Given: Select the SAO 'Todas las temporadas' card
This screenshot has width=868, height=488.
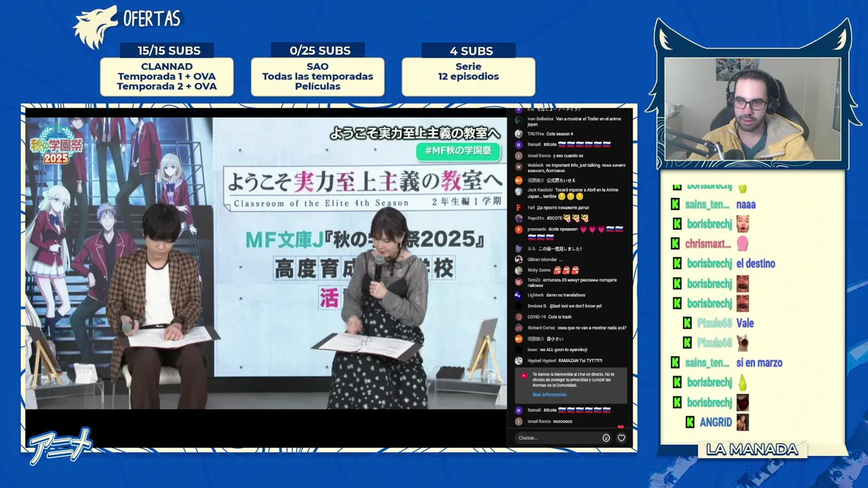Looking at the screenshot, I should [x=317, y=77].
